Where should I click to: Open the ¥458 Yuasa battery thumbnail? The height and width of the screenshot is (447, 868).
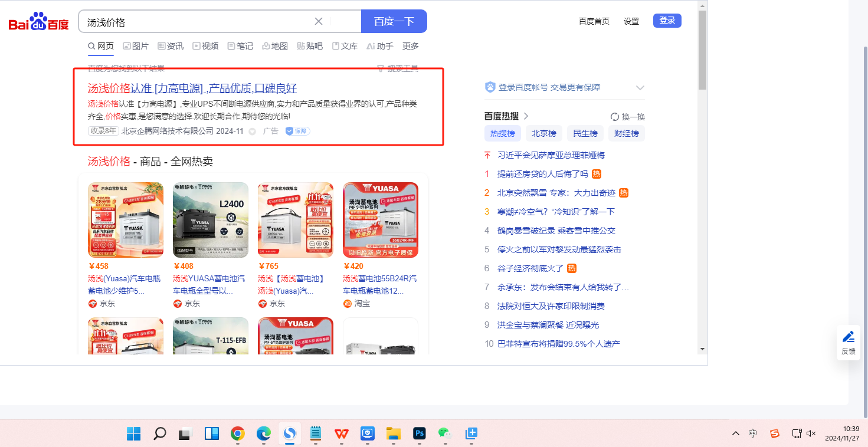(x=126, y=220)
